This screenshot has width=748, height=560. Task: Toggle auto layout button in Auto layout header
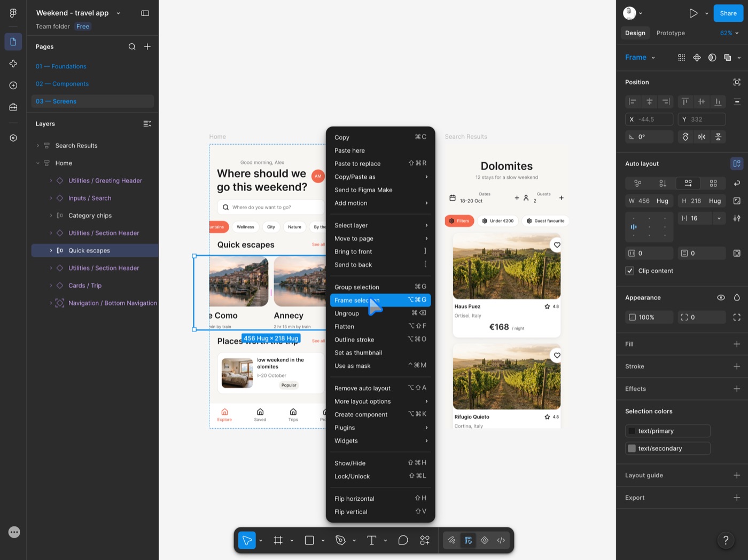[737, 163]
